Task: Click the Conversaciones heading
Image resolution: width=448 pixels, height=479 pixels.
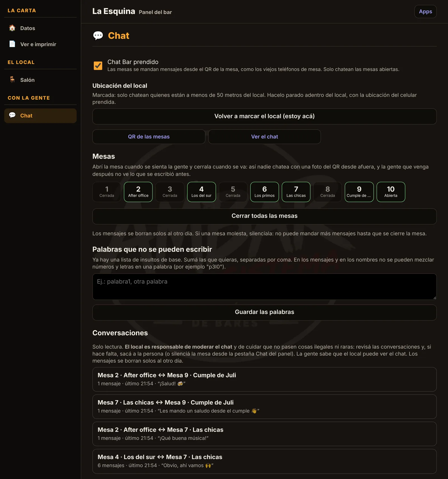Action: pyautogui.click(x=120, y=333)
